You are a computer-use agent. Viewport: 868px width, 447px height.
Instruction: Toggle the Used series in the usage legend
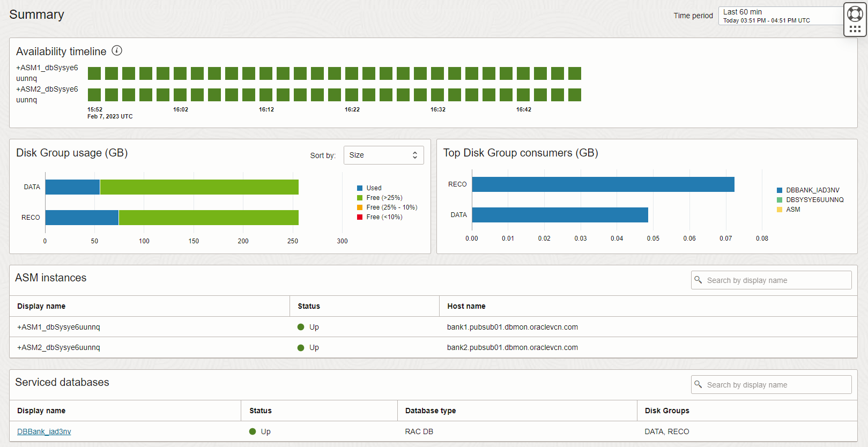(x=374, y=188)
